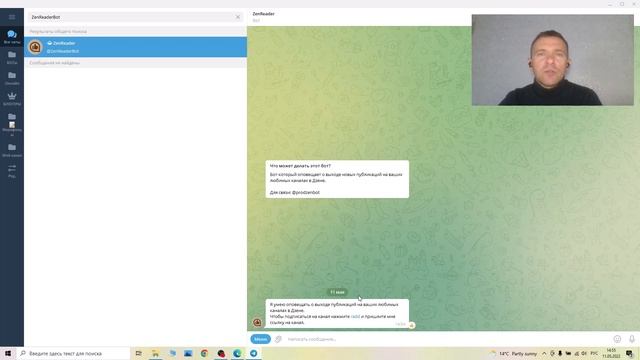This screenshot has width=640, height=360.
Task: Click the /add command link in message
Action: pyautogui.click(x=355, y=316)
